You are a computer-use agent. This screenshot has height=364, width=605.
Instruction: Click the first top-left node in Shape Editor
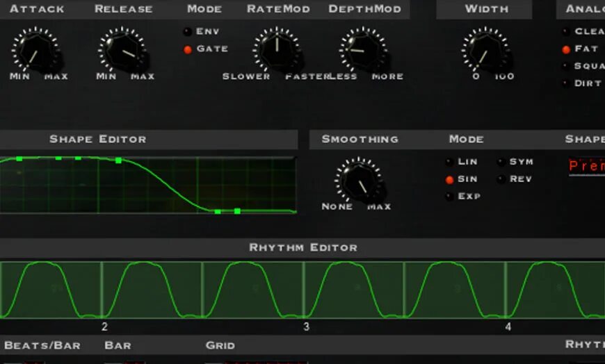coord(19,158)
